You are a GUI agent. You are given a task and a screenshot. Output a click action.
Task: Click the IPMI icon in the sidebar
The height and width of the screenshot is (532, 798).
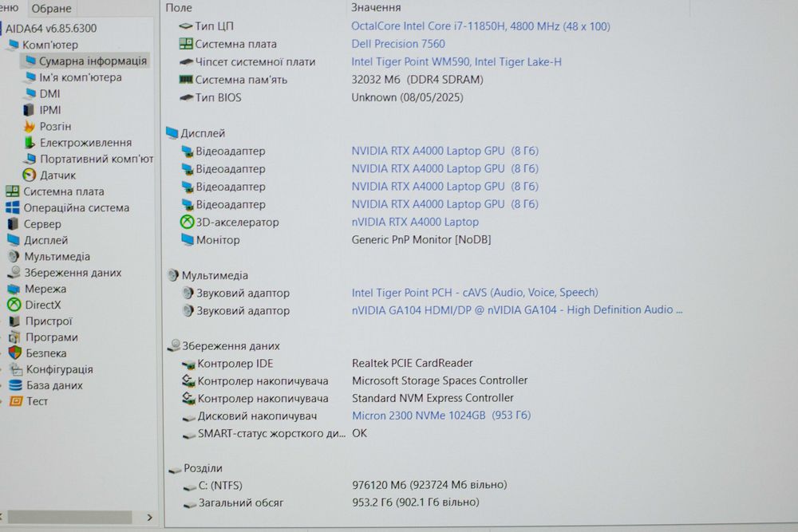[29, 109]
